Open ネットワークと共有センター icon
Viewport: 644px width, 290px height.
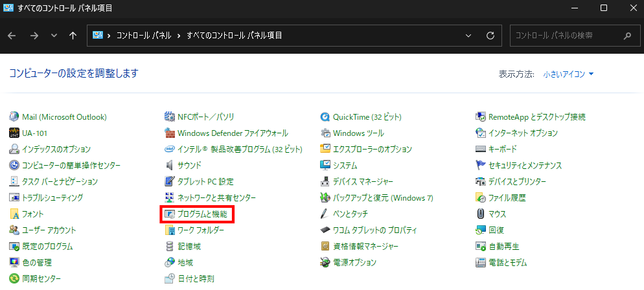(x=170, y=197)
